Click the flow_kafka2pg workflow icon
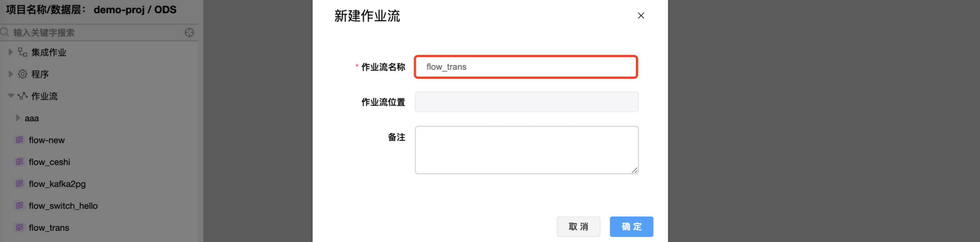Screen dimensions: 980x242 (x=19, y=184)
